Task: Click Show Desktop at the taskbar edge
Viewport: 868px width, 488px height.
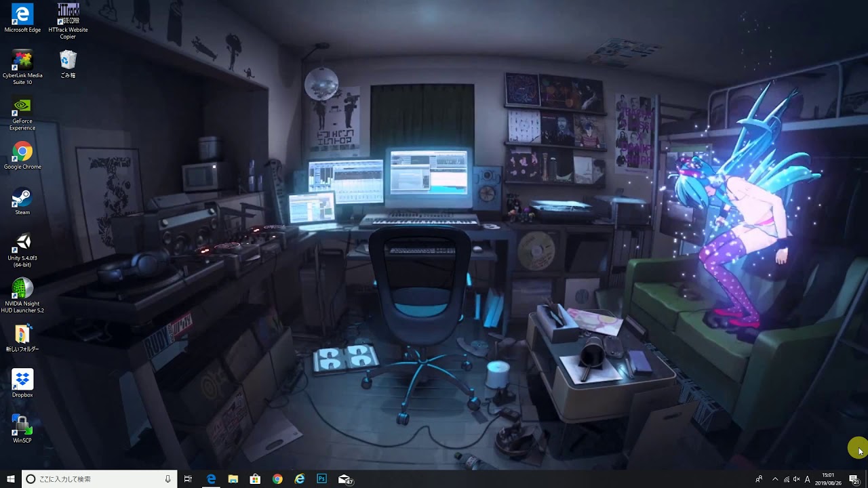Action: 866,479
